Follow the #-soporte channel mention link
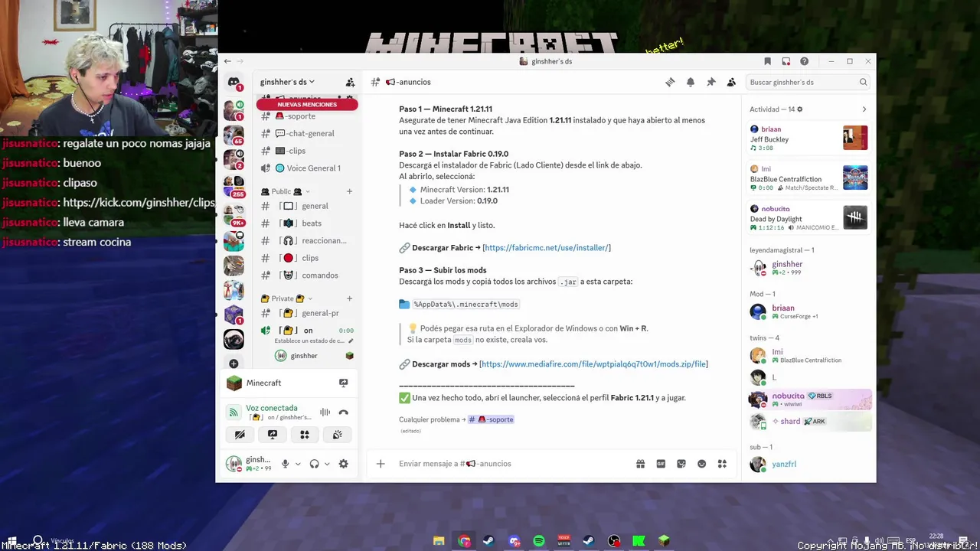 (491, 419)
